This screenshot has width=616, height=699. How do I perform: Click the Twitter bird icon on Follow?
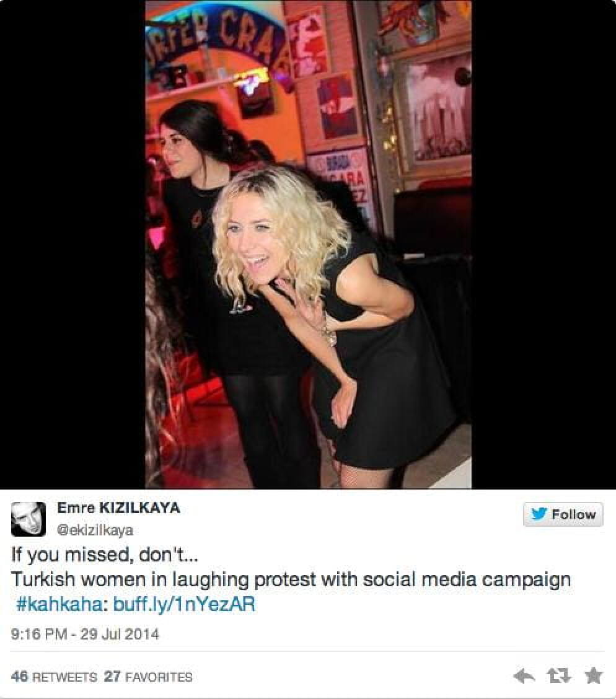pos(539,514)
